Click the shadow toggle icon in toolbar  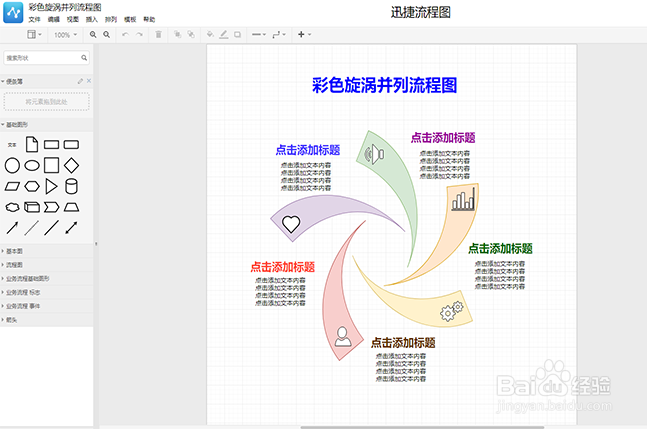237,35
